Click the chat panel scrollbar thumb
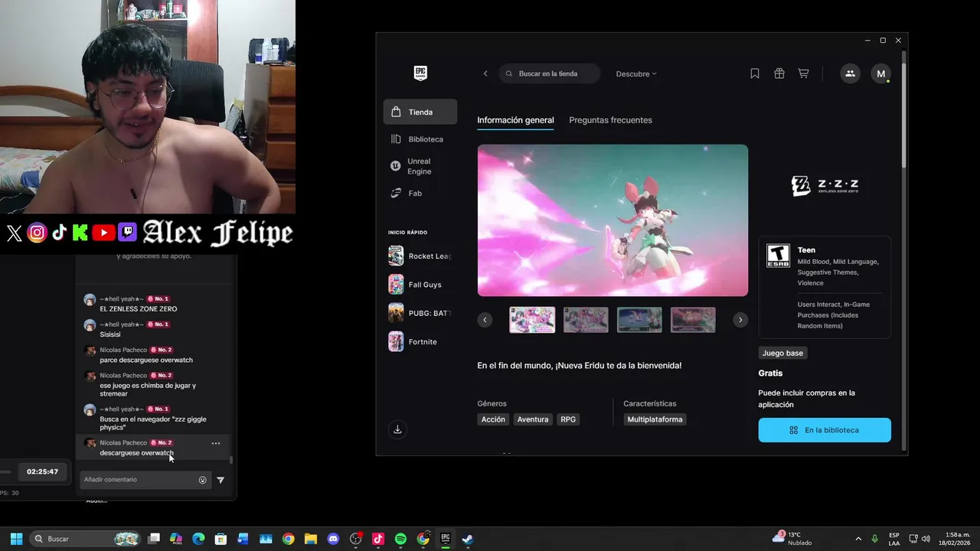This screenshot has height=551, width=980. pos(231,461)
